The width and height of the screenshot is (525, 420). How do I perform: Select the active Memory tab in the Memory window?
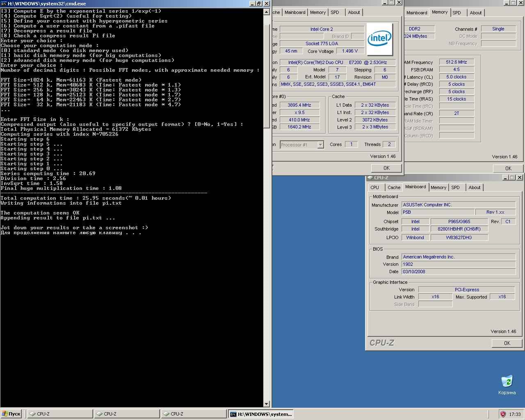pyautogui.click(x=440, y=12)
